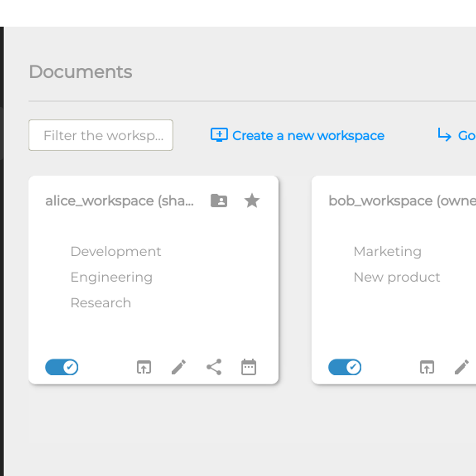The height and width of the screenshot is (476, 476).
Task: Open the New product folder in bob_workspace
Action: point(396,277)
